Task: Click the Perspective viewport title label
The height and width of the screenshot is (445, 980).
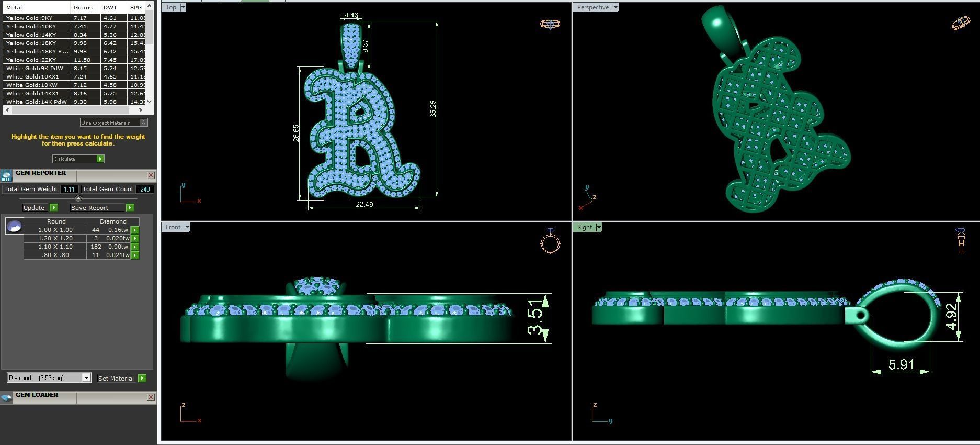Action: (593, 7)
